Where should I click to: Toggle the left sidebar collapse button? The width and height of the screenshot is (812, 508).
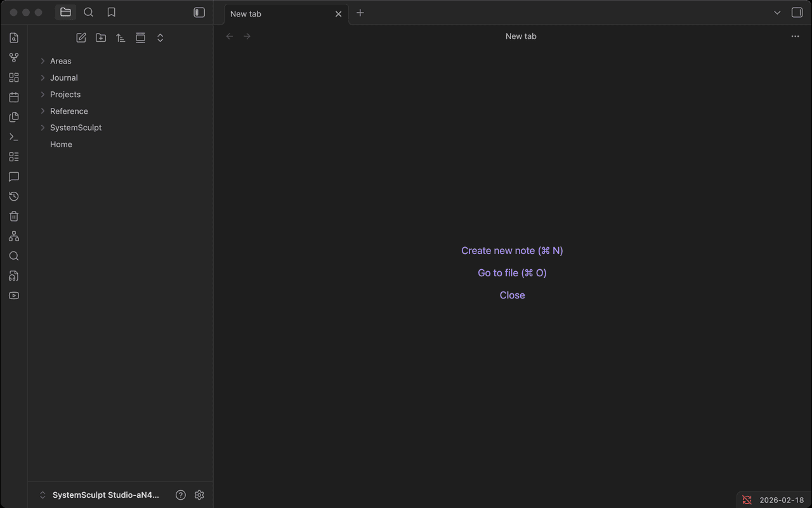pyautogui.click(x=199, y=12)
